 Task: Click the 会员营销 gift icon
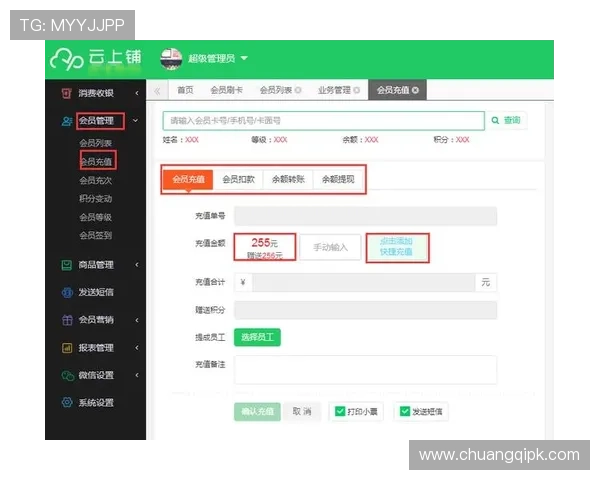pos(67,320)
